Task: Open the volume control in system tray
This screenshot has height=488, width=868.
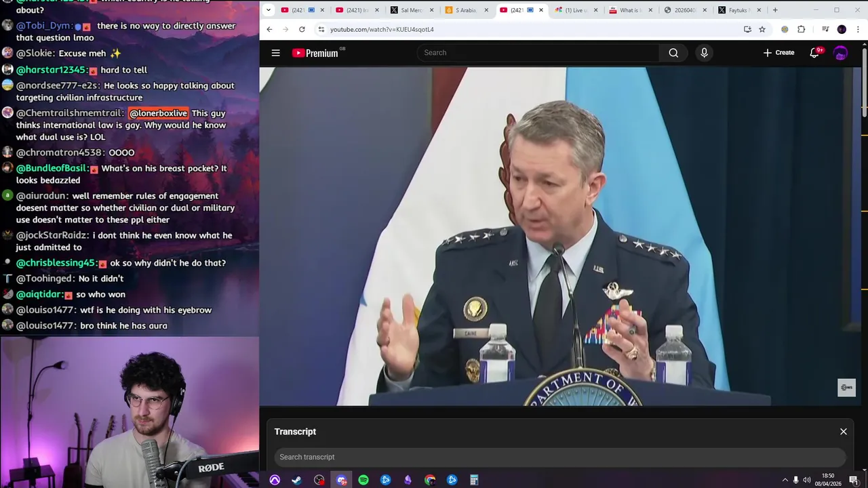Action: pyautogui.click(x=807, y=481)
